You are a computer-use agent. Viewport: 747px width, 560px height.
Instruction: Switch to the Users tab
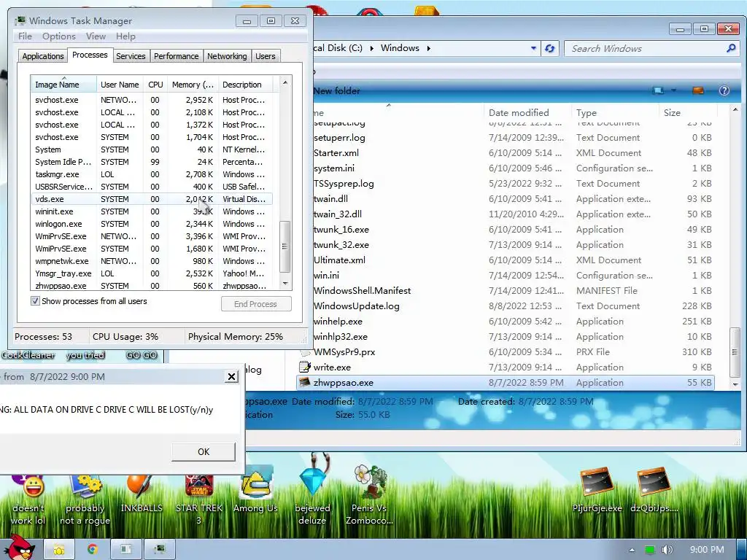266,56
